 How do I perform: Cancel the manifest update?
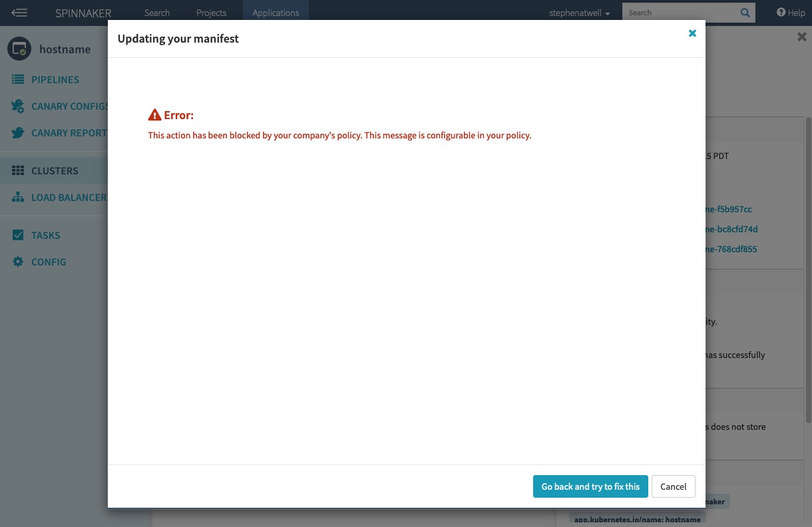pyautogui.click(x=673, y=486)
